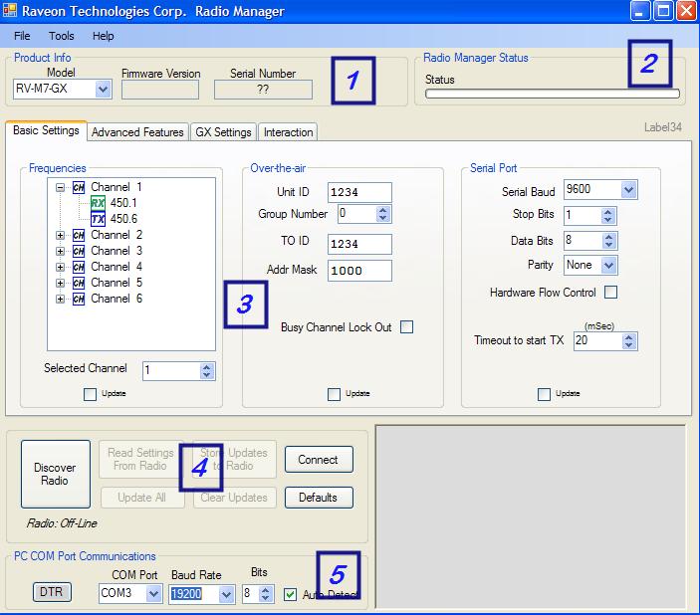The width and height of the screenshot is (700, 615).
Task: Click the Channel 1 CH icon
Action: pos(79,187)
